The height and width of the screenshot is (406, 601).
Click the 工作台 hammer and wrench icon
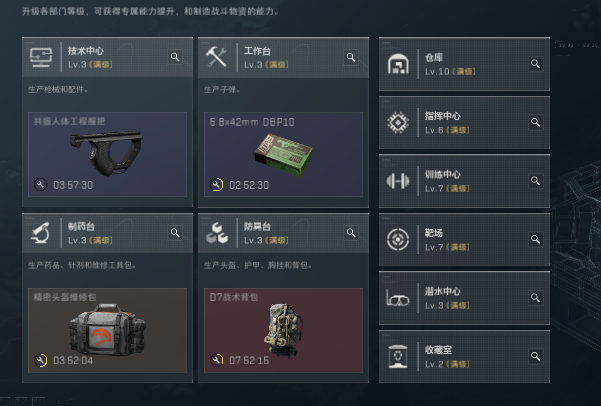(x=216, y=57)
